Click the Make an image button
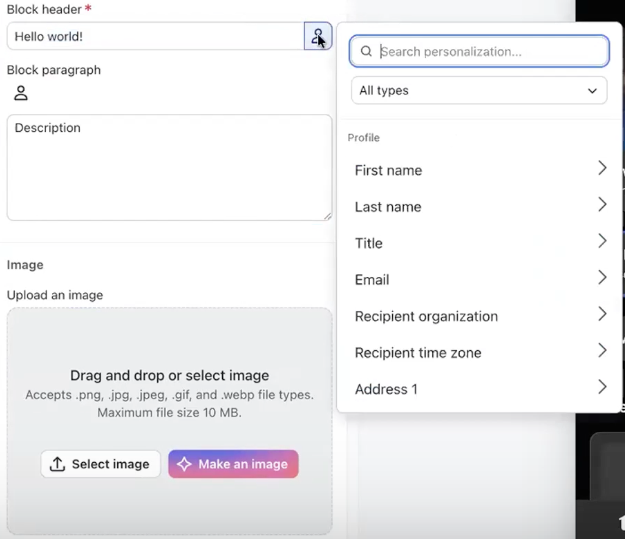625x539 pixels. tap(233, 464)
